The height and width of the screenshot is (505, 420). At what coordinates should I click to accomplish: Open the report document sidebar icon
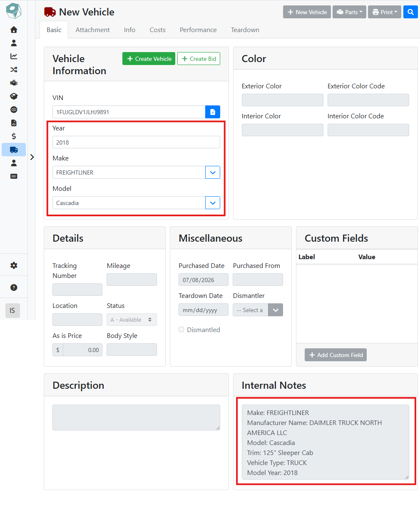pyautogui.click(x=14, y=123)
